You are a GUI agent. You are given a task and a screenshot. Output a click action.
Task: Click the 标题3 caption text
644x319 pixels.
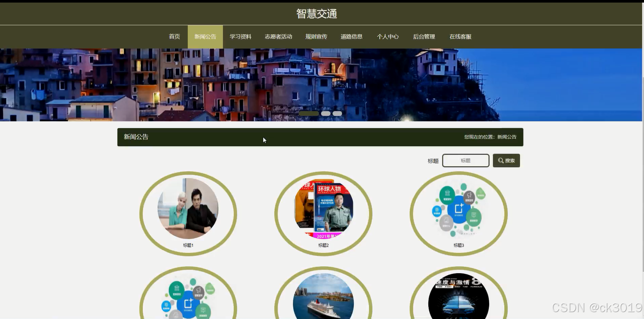coord(459,246)
